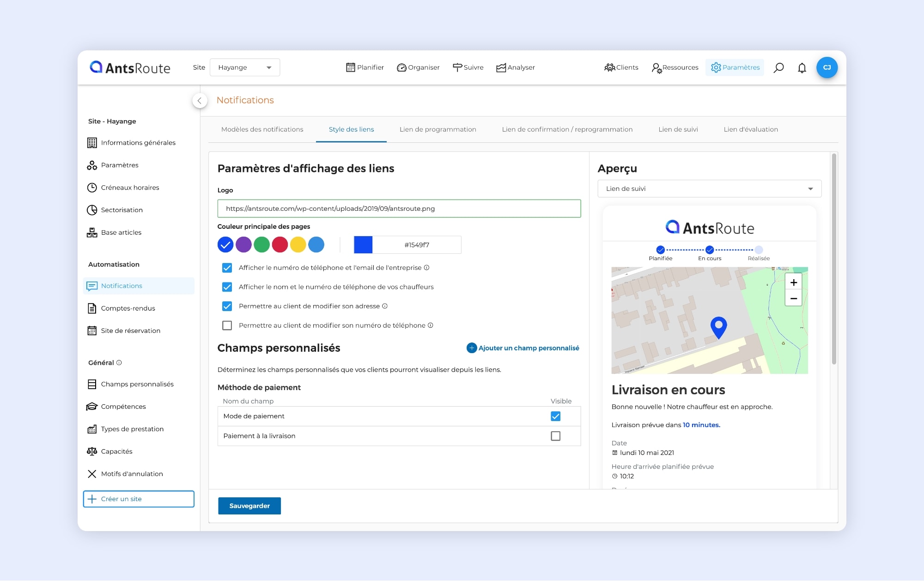Make 'Paiement à la livraison' visible
The image size is (924, 581).
556,435
